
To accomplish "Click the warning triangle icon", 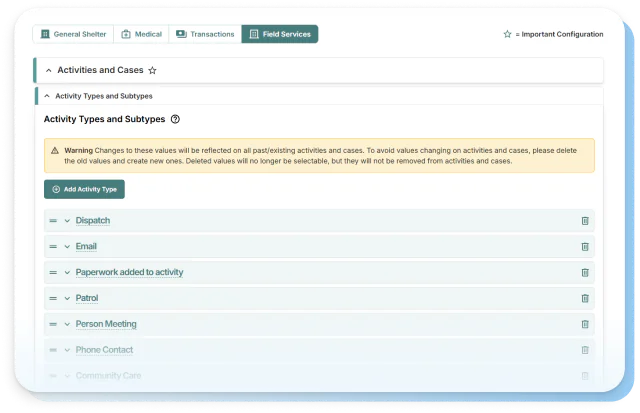I will [x=55, y=151].
